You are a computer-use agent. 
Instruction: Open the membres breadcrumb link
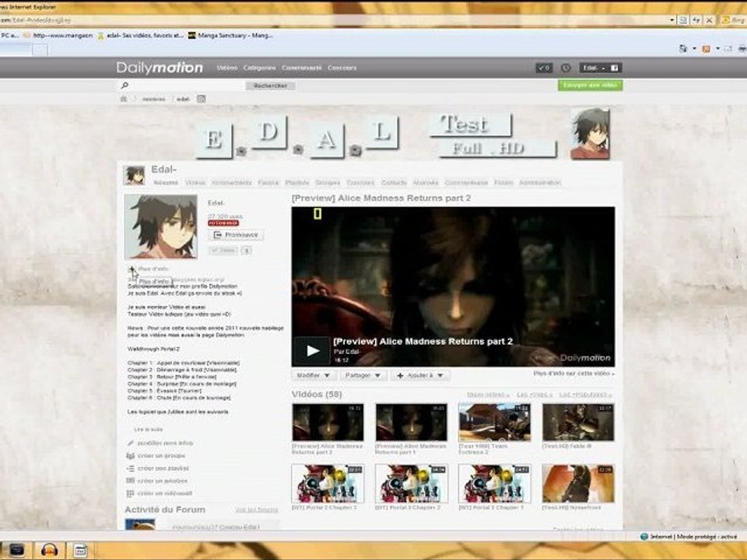pyautogui.click(x=153, y=100)
